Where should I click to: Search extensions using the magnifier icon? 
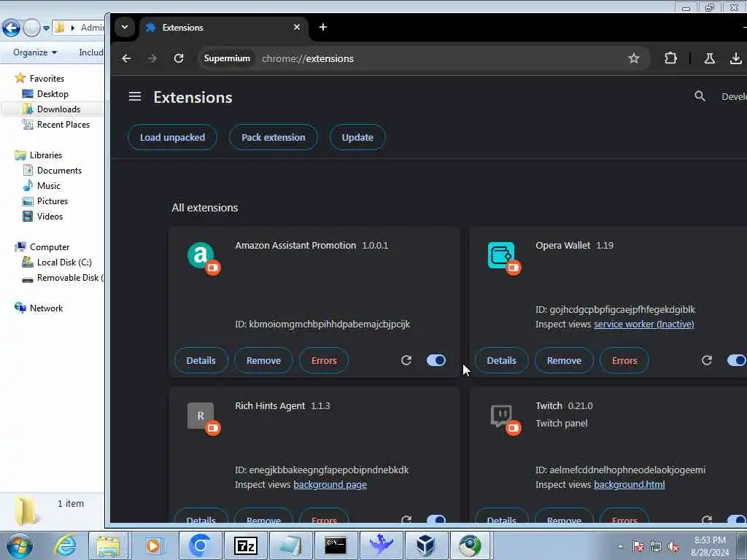(700, 97)
